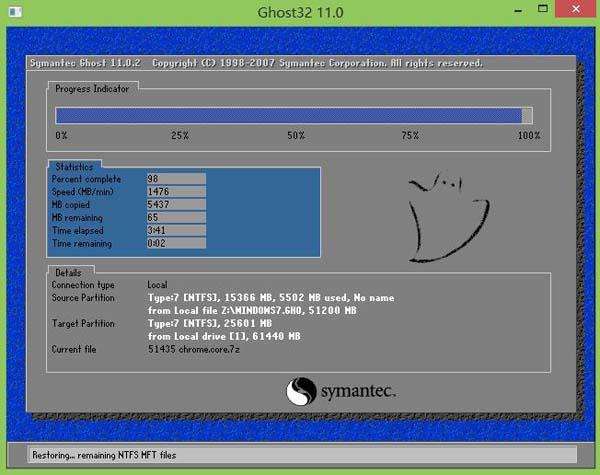Click the 'Connection type' label

83,285
